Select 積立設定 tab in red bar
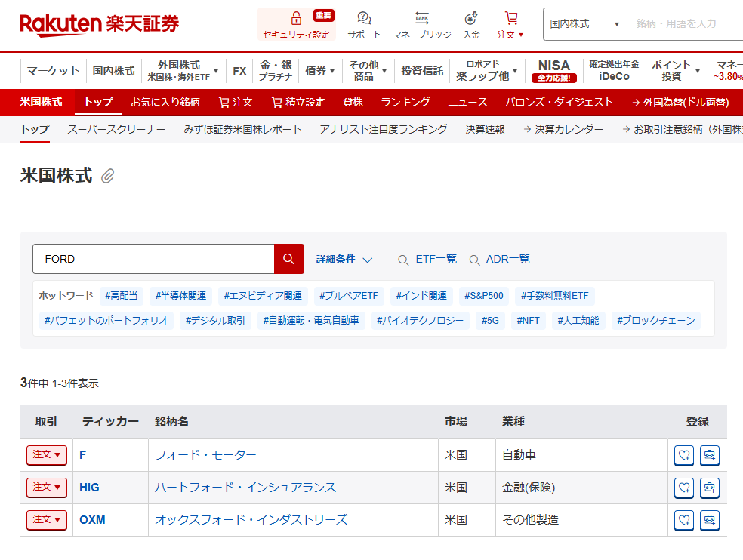The image size is (743, 560). pyautogui.click(x=298, y=103)
